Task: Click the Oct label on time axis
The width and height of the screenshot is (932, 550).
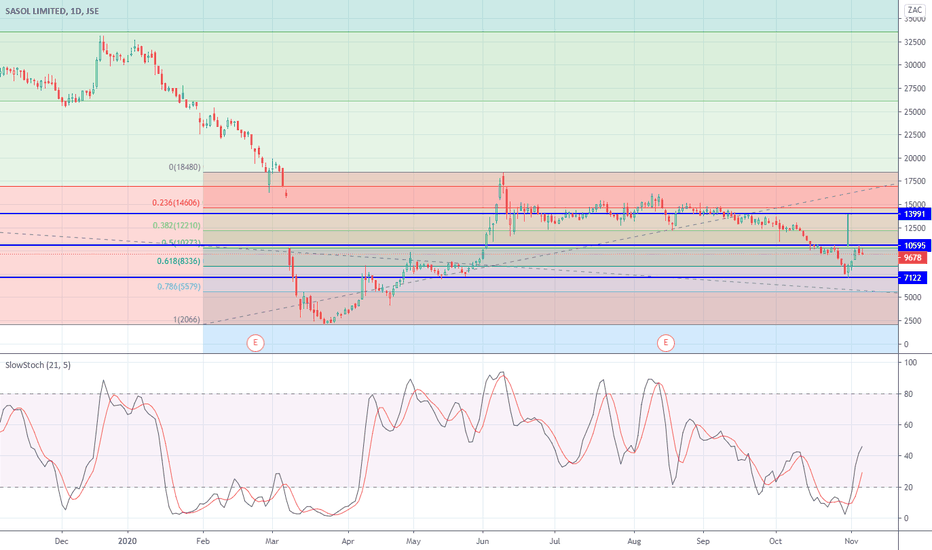Action: click(x=775, y=541)
